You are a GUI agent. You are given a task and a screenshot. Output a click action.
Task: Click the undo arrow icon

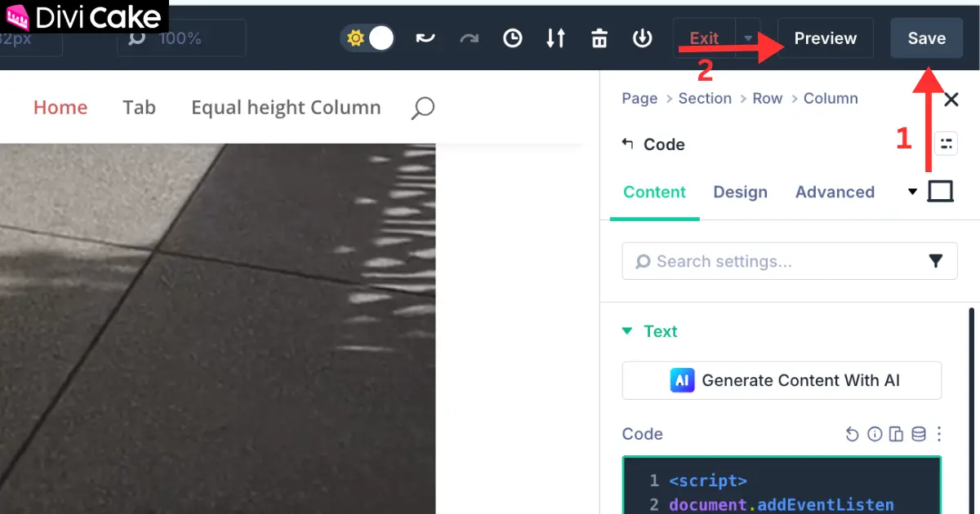425,38
